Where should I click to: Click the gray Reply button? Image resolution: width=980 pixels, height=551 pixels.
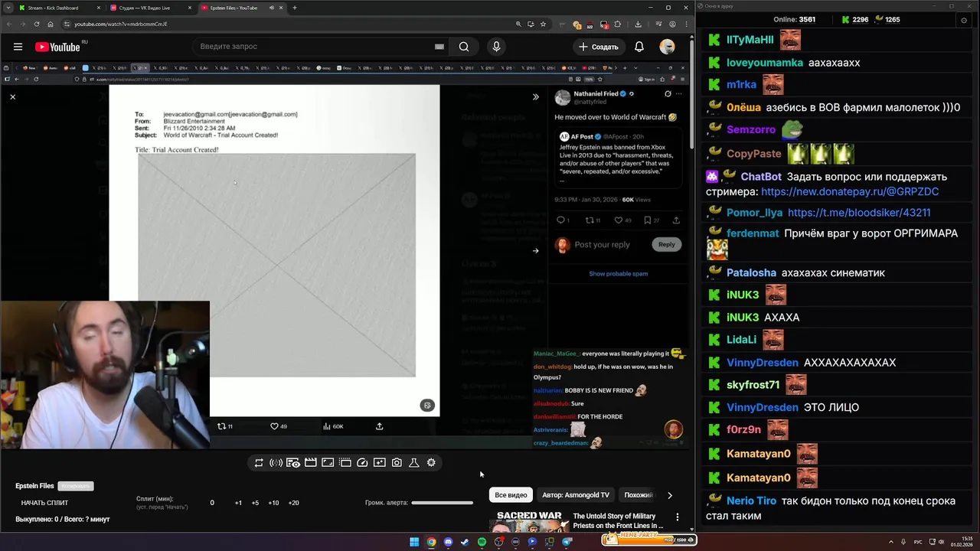pyautogui.click(x=666, y=244)
